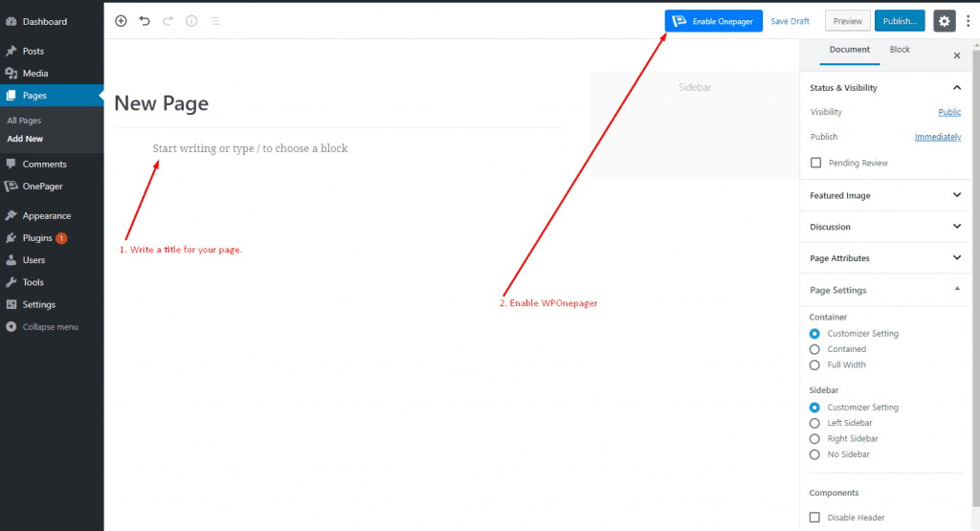Collapse the Page Settings panel

coord(885,290)
